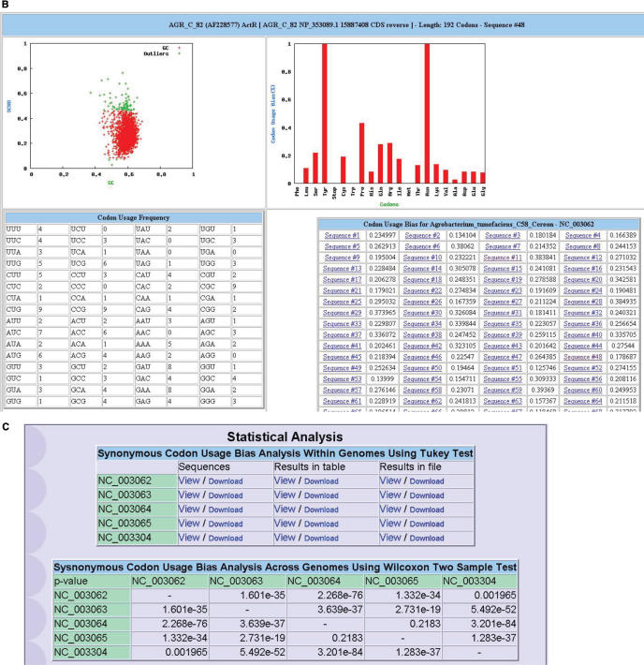Select the AAA codon cell
The image size is (644, 665).
point(150,344)
